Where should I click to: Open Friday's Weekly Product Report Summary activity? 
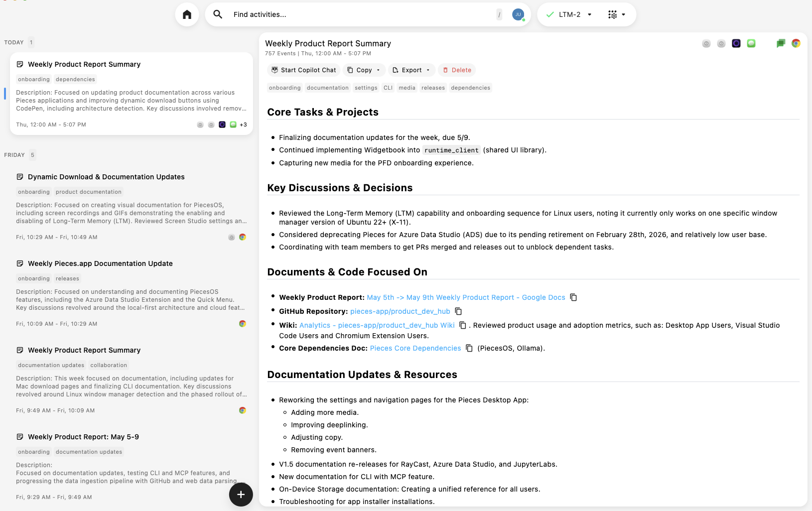click(132, 380)
